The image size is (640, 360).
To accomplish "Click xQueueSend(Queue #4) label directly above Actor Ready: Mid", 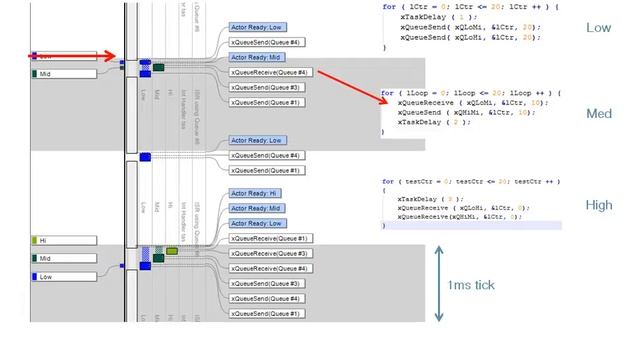I will (267, 42).
